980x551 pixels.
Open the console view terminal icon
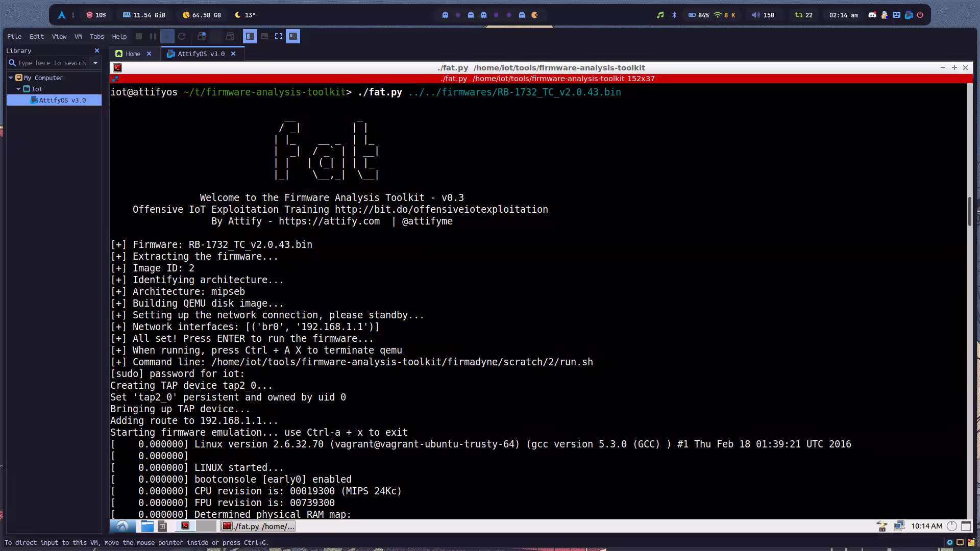293,36
